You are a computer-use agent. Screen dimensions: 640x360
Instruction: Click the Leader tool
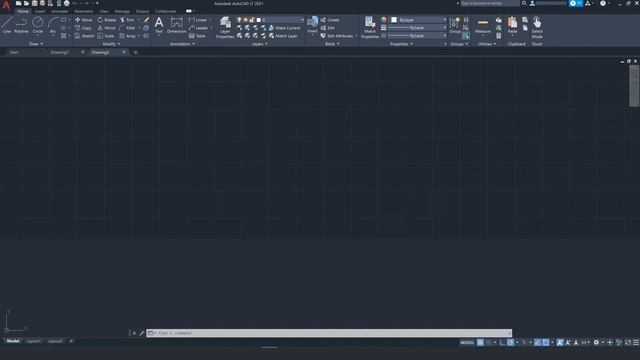pos(198,28)
